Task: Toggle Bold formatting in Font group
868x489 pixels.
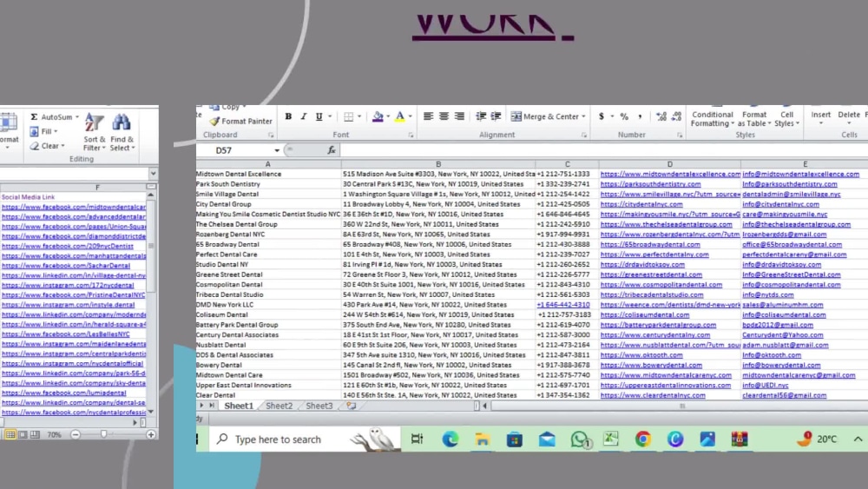Action: click(x=288, y=116)
